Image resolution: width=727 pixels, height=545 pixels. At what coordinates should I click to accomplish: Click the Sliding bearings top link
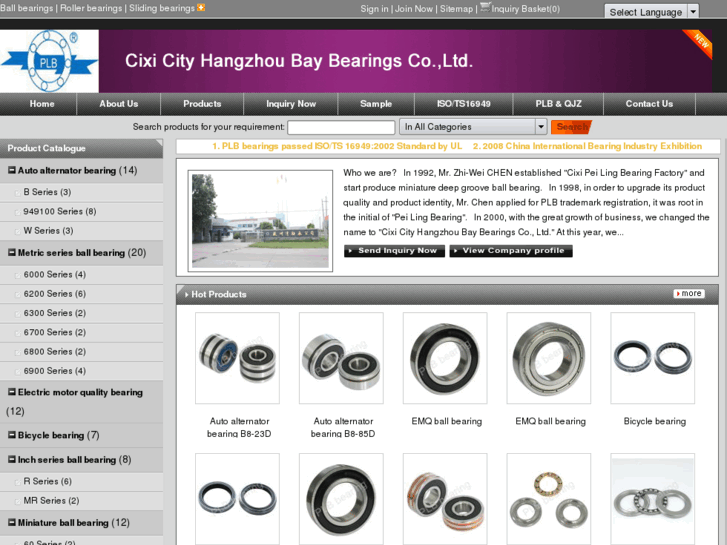pos(162,8)
